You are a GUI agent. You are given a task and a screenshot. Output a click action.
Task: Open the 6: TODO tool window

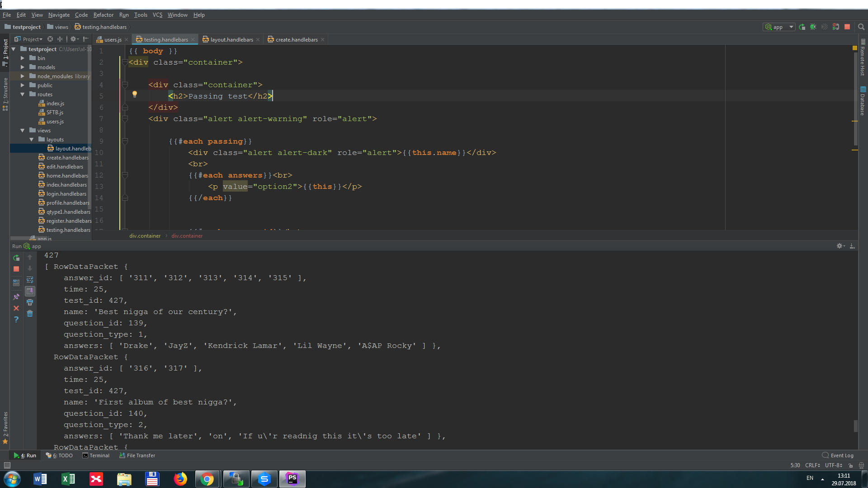tap(59, 455)
